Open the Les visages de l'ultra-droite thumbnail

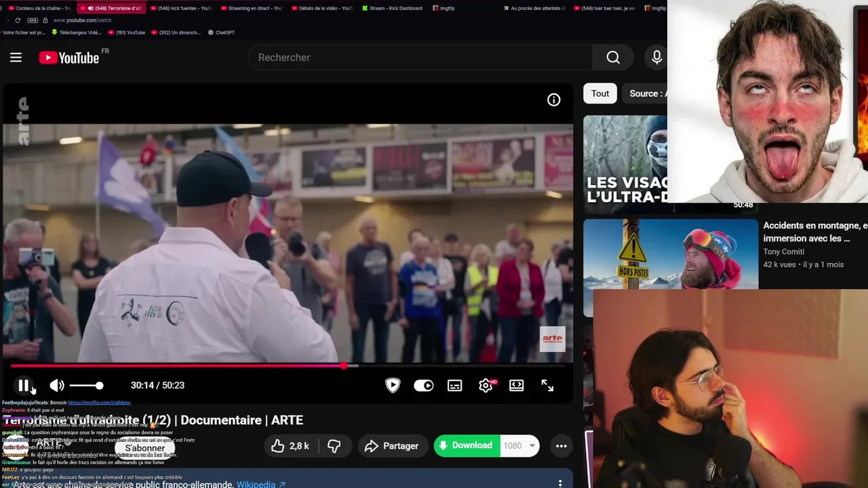(x=625, y=163)
